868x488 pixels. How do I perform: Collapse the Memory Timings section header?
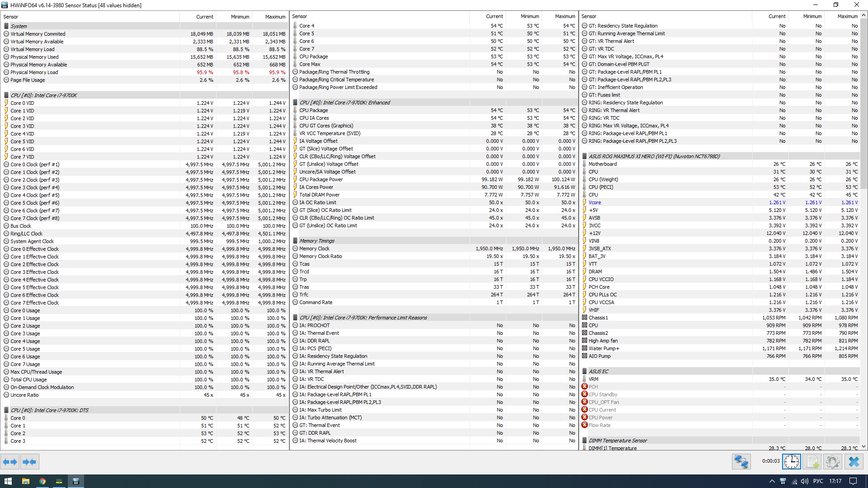[316, 241]
